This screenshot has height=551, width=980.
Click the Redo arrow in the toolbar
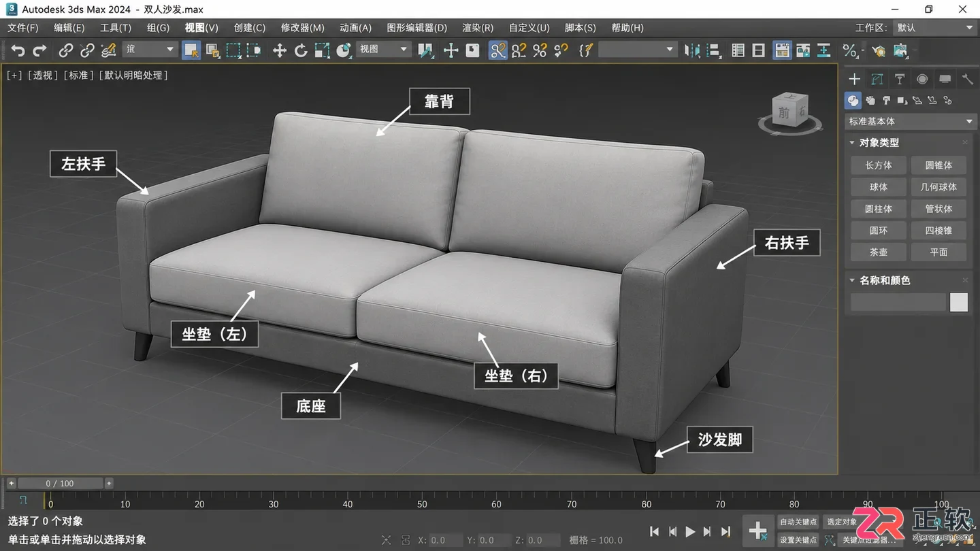[40, 50]
